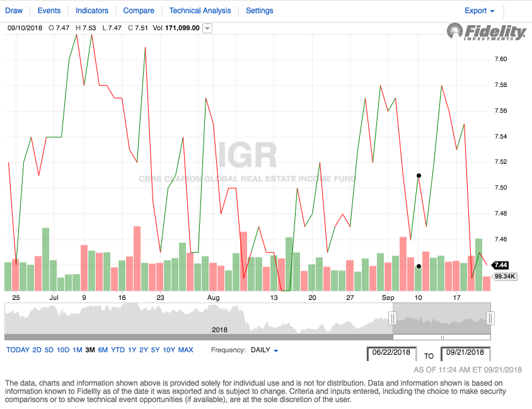Click the 7.60 price axis label
Viewport: 532px width, 409px height.
coord(500,59)
